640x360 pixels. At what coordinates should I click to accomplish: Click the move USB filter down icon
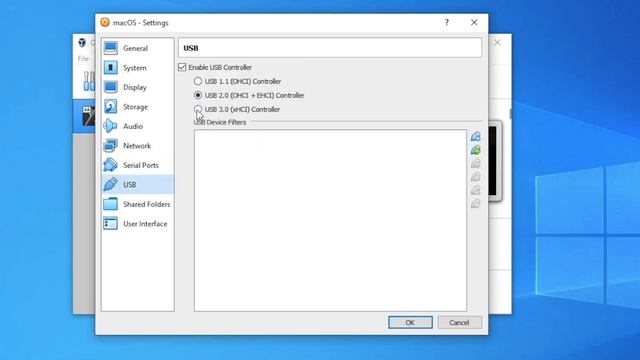(x=476, y=204)
